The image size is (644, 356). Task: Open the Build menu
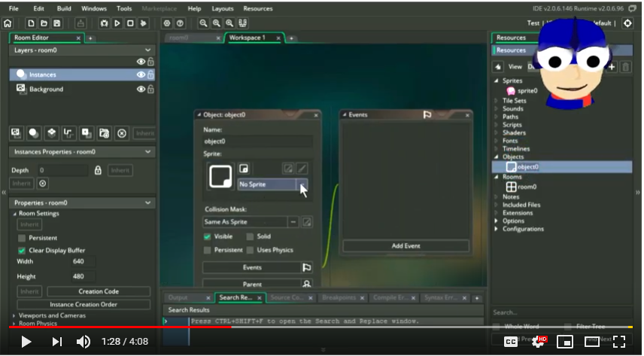pos(64,8)
